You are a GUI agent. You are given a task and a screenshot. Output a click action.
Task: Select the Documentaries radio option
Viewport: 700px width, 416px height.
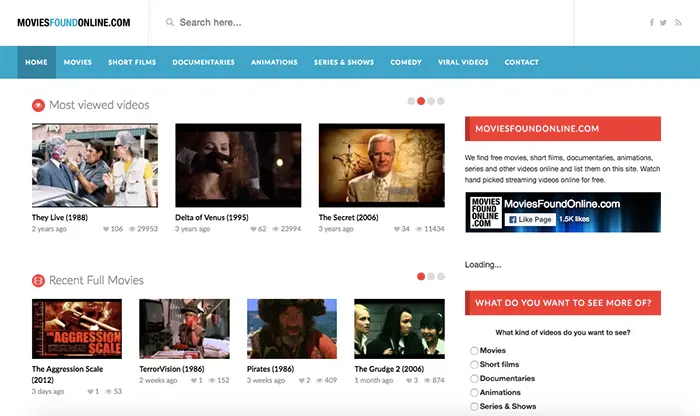474,379
